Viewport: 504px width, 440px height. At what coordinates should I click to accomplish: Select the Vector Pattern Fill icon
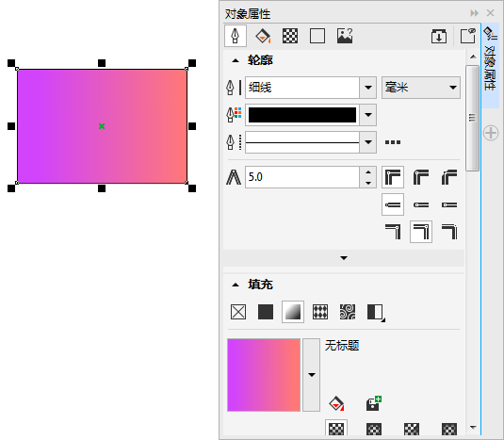coord(320,312)
